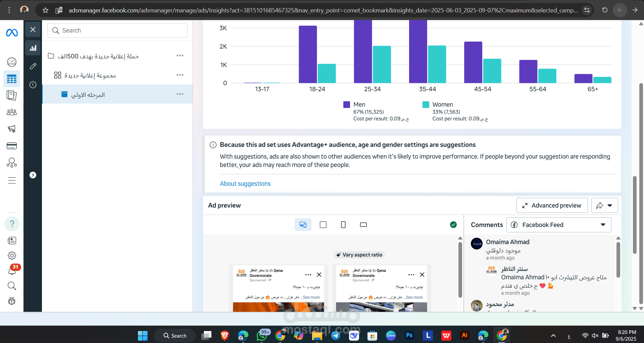Select campaign حملة إعلانية جديدة بهدف 500الف
The width and height of the screenshot is (644, 343).
pyautogui.click(x=98, y=56)
